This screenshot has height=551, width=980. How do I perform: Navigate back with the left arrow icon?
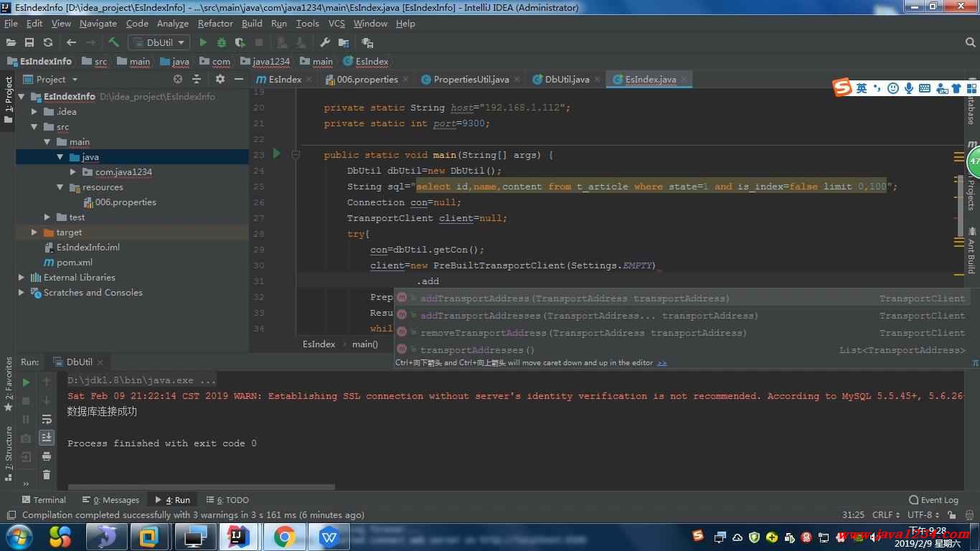click(71, 42)
